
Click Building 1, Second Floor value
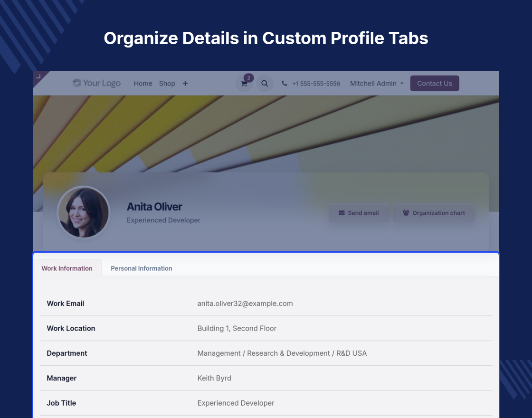click(x=237, y=328)
